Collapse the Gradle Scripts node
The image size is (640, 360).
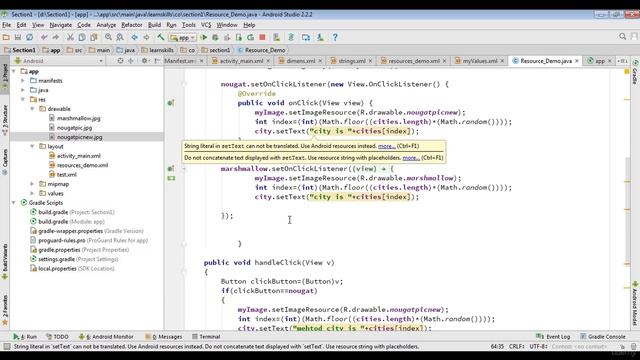[x=14, y=202]
